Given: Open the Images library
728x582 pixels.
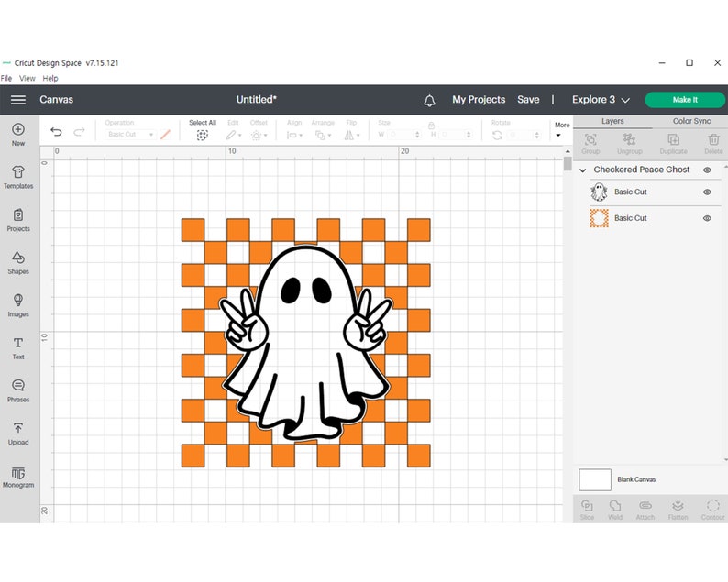Looking at the screenshot, I should pos(18,305).
